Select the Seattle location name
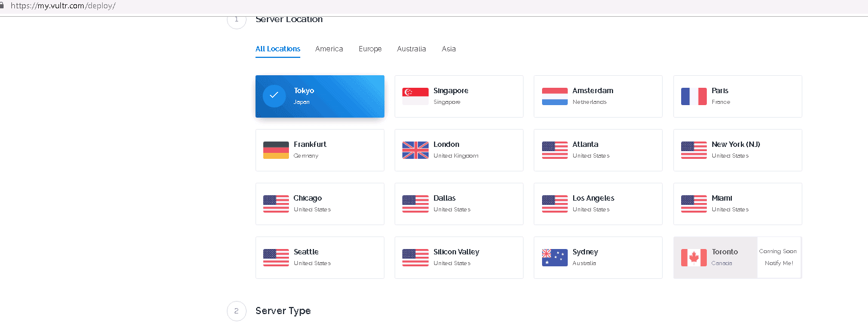The height and width of the screenshot is (335, 868). pyautogui.click(x=306, y=252)
